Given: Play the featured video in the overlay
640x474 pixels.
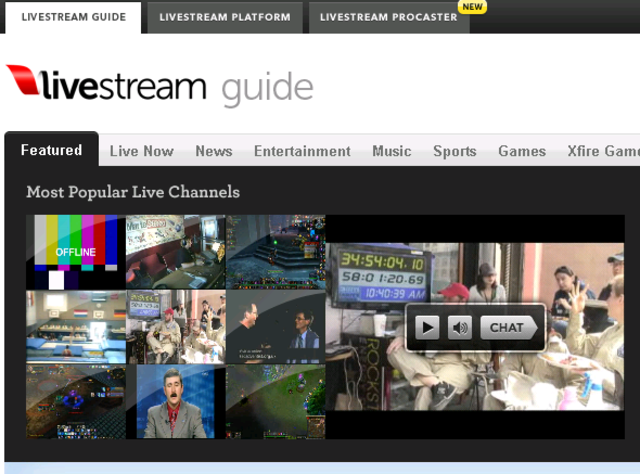Looking at the screenshot, I should pos(427,327).
